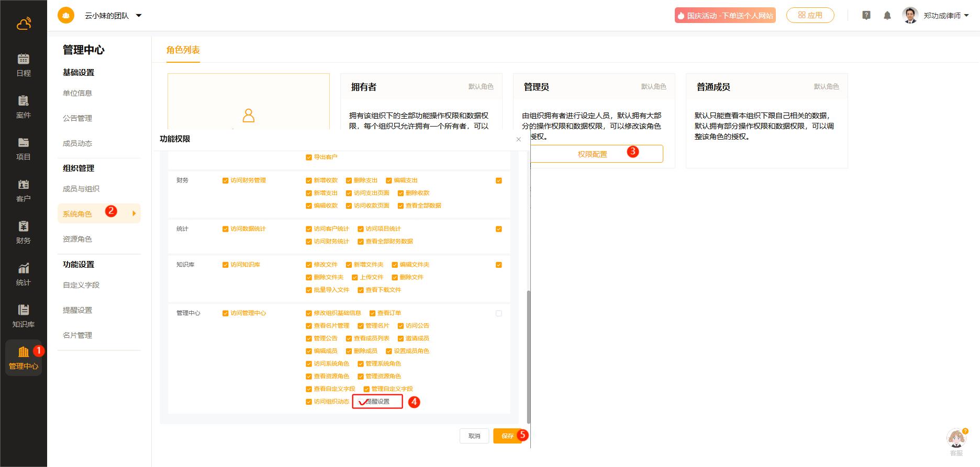Open the 郑功成律师 user account dropdown
The width and height of the screenshot is (980, 467).
pyautogui.click(x=966, y=16)
